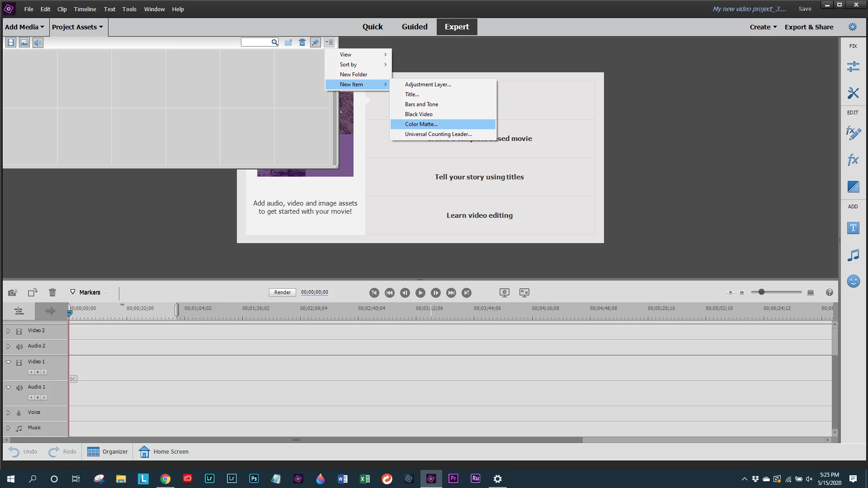Collapse the Audio 1 track
The width and height of the screenshot is (868, 488).
8,387
